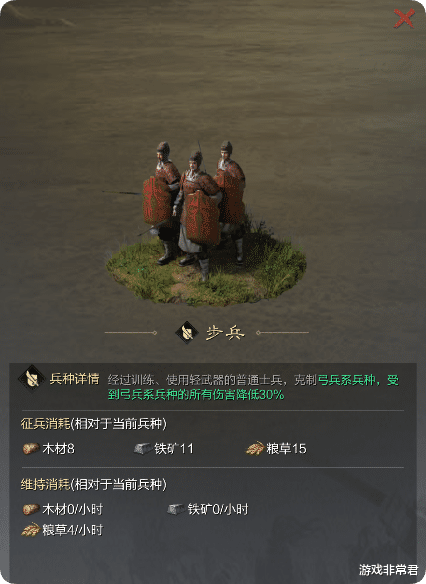Click the grain icon beside 粮草4/小时
Viewport: 426px width, 584px height.
tap(31, 530)
